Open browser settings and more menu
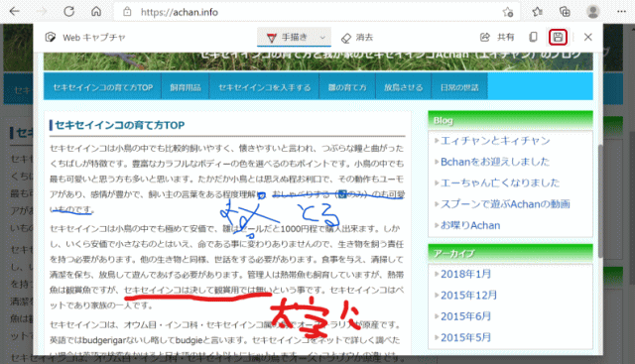Image resolution: width=635 pixels, height=364 pixels. coord(621,12)
